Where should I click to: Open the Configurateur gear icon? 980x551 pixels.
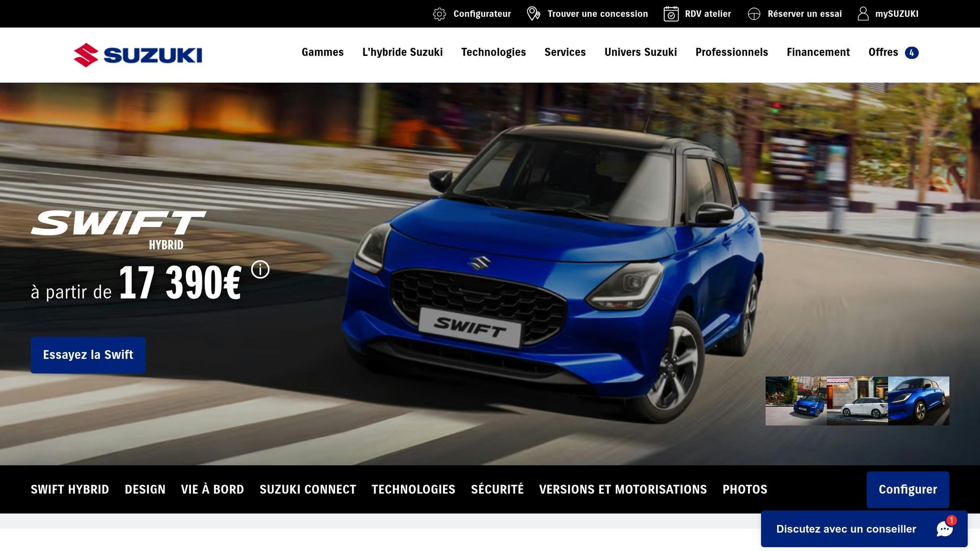[x=440, y=13]
